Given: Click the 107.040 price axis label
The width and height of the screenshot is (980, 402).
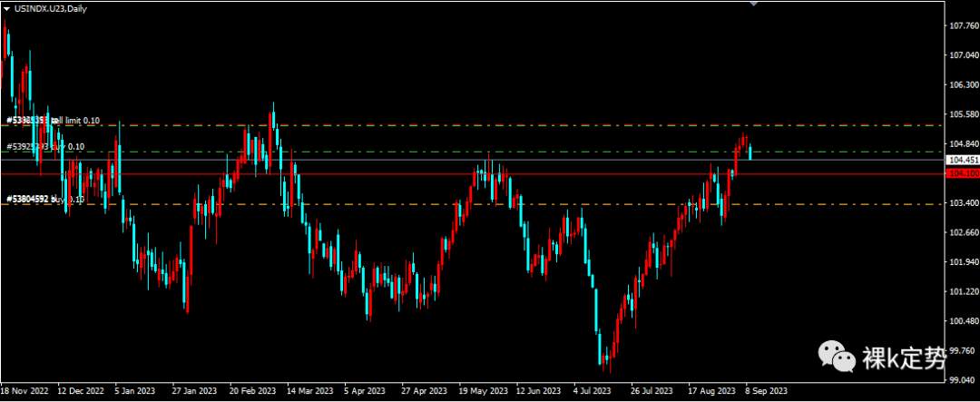Looking at the screenshot, I should [963, 55].
